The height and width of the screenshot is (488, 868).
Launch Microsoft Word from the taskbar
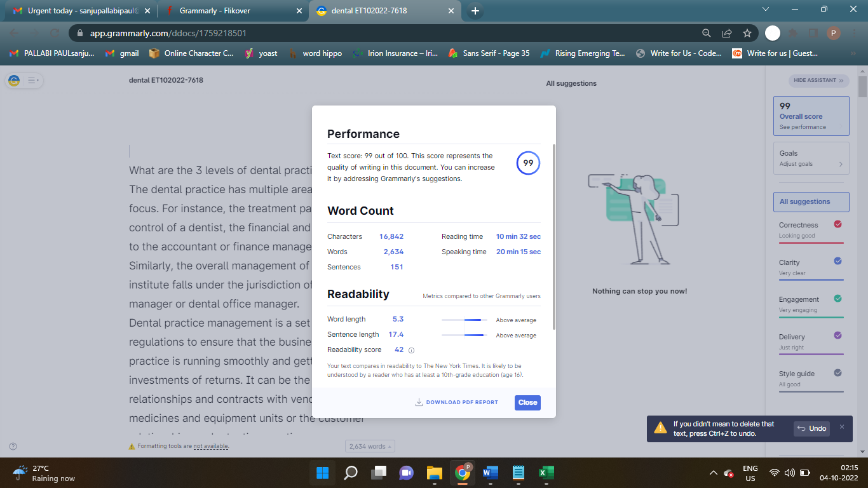[x=491, y=473]
